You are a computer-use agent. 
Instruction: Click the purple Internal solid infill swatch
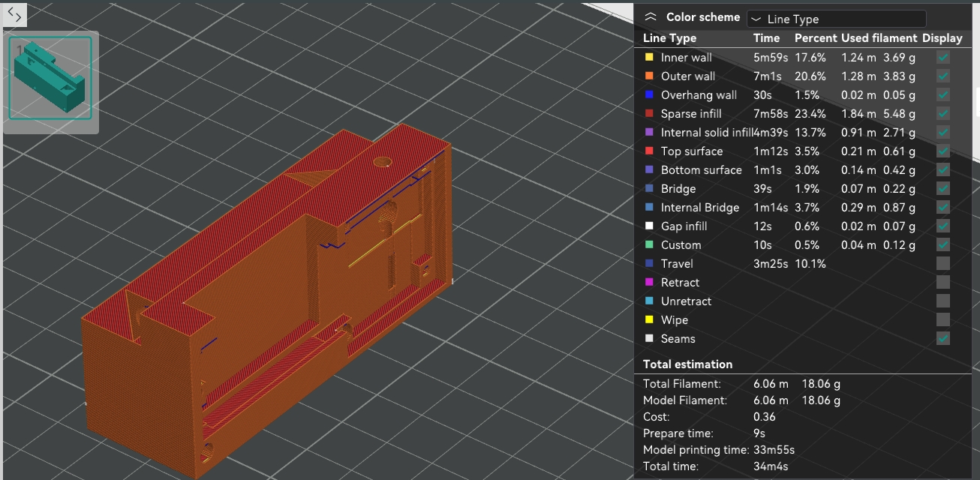coord(649,132)
